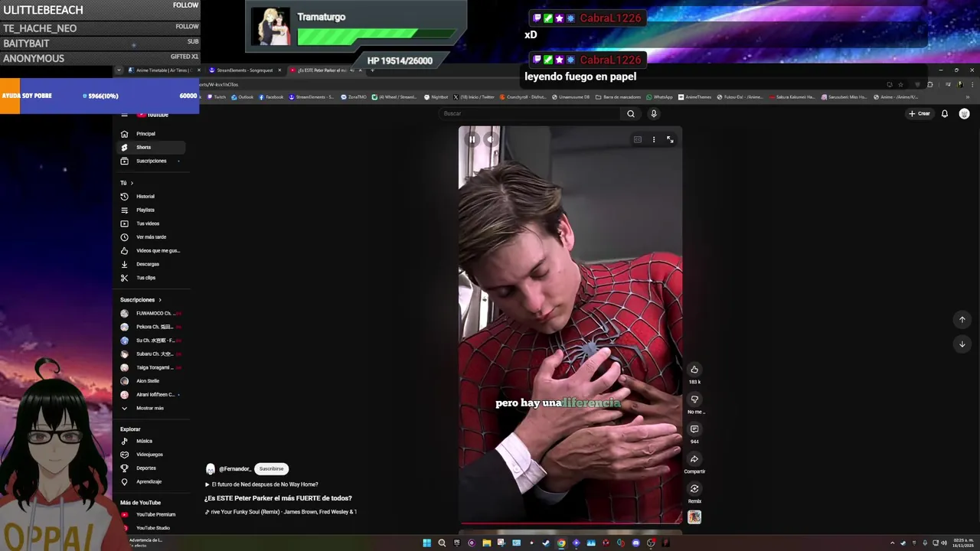Screen dimensions: 980x551
Task: Open related video 'El futuro de Ned' link
Action: point(261,484)
